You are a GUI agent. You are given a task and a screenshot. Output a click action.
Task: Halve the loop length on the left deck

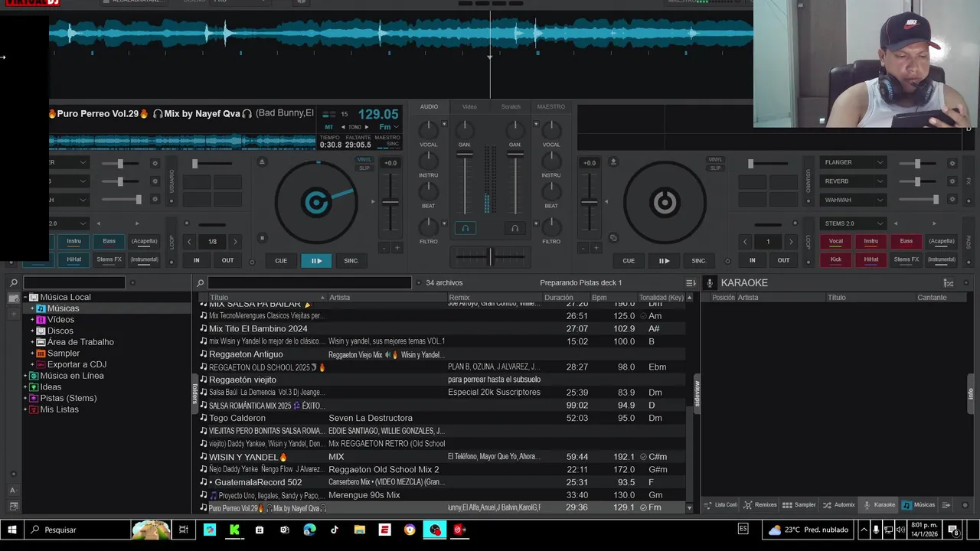click(189, 242)
